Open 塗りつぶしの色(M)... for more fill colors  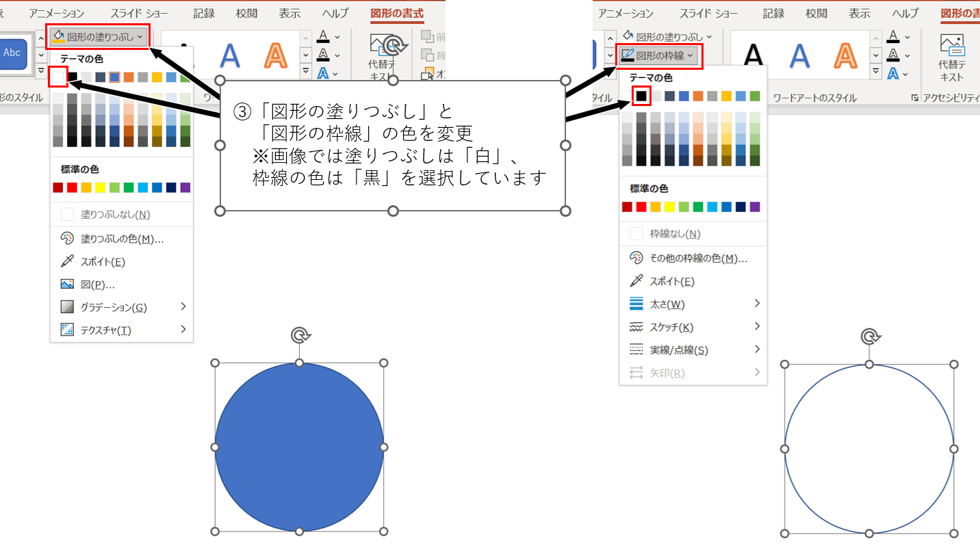122,239
